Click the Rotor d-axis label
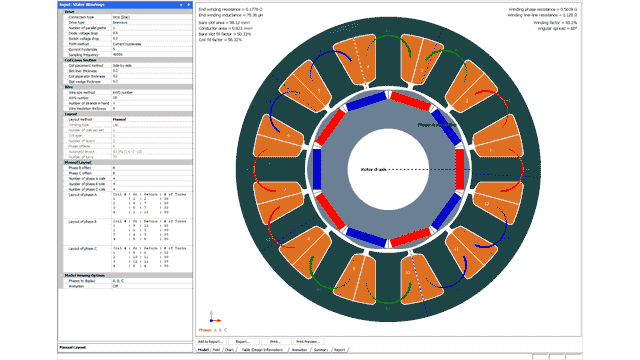The image size is (640, 360). pos(373,169)
